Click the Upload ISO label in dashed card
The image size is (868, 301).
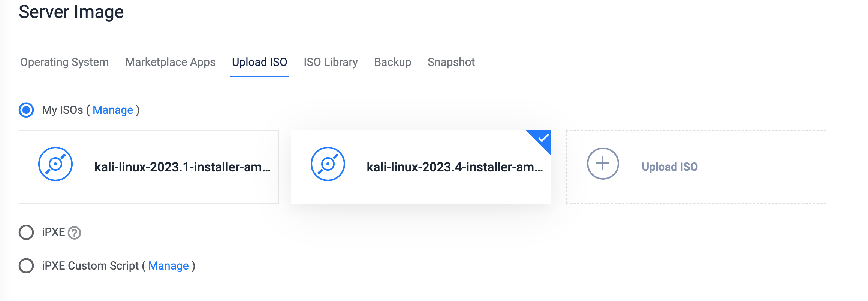[670, 167]
